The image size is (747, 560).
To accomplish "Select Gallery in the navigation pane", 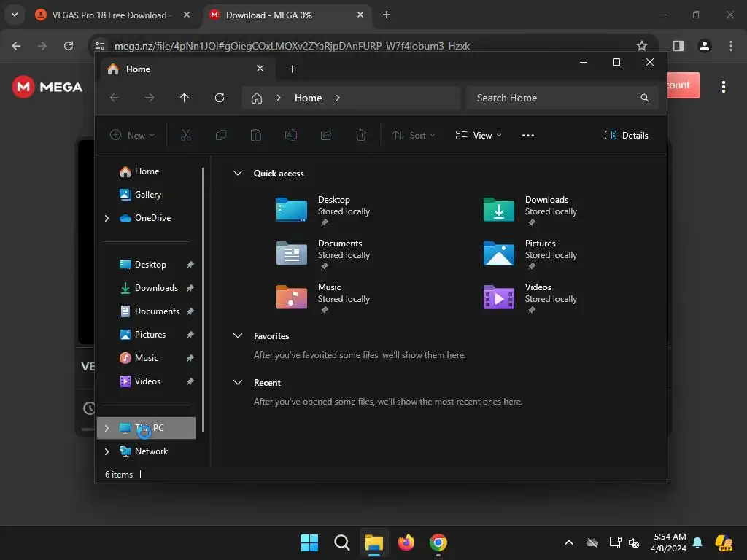I will pos(147,194).
